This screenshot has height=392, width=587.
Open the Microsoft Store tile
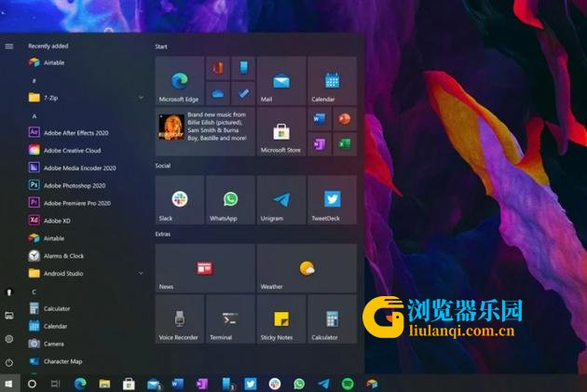[281, 131]
